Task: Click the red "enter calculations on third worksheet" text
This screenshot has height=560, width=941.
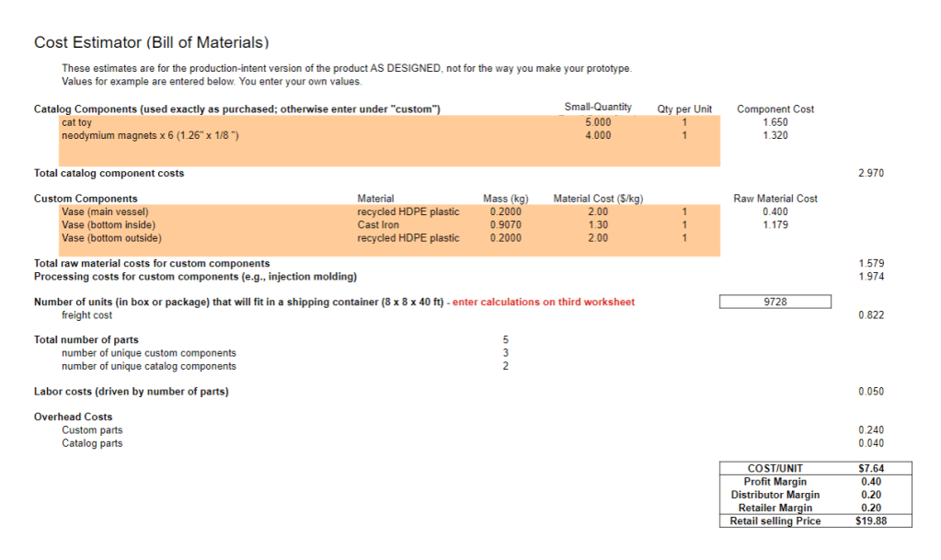Action: coord(544,302)
